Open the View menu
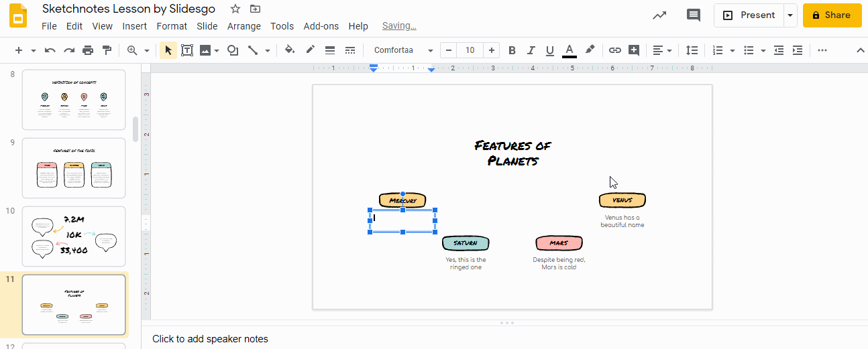The height and width of the screenshot is (349, 868). 102,26
